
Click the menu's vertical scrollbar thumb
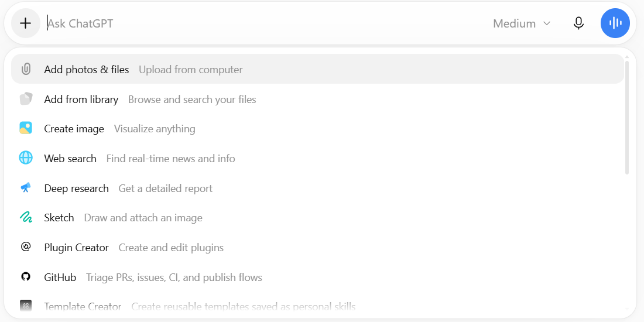(x=627, y=118)
